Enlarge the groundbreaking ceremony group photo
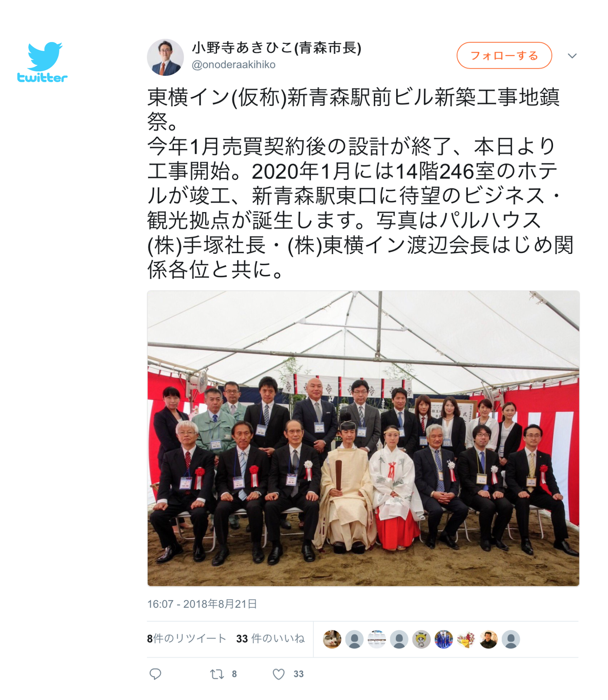The image size is (608, 700). (x=363, y=438)
